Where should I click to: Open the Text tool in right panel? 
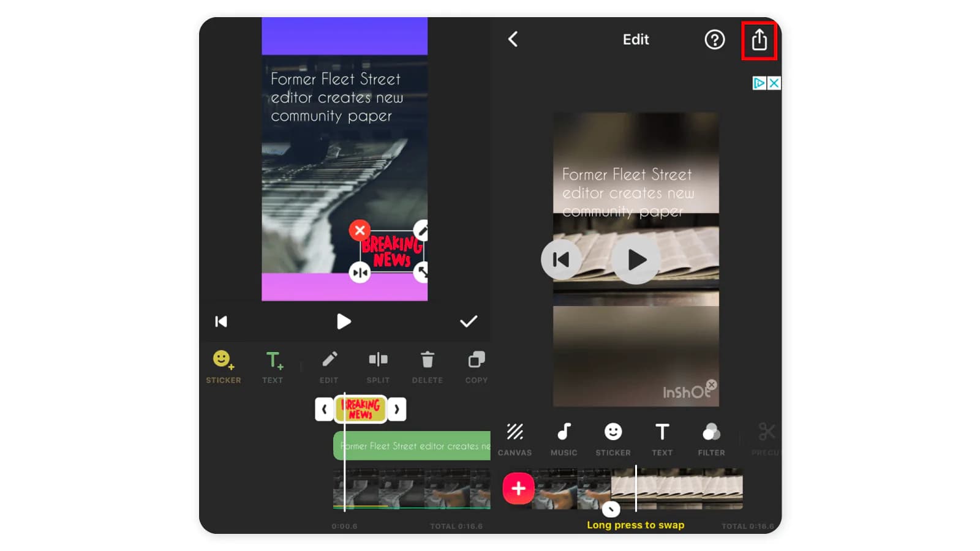point(662,440)
